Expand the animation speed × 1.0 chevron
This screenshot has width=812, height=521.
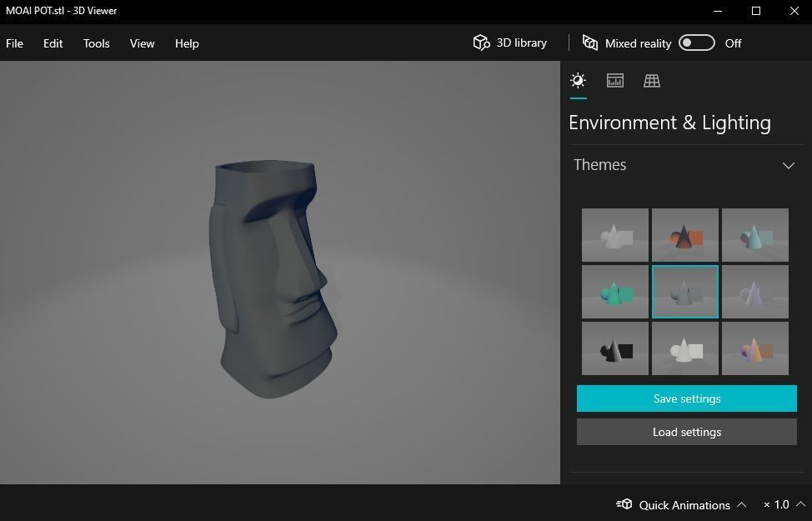click(800, 503)
